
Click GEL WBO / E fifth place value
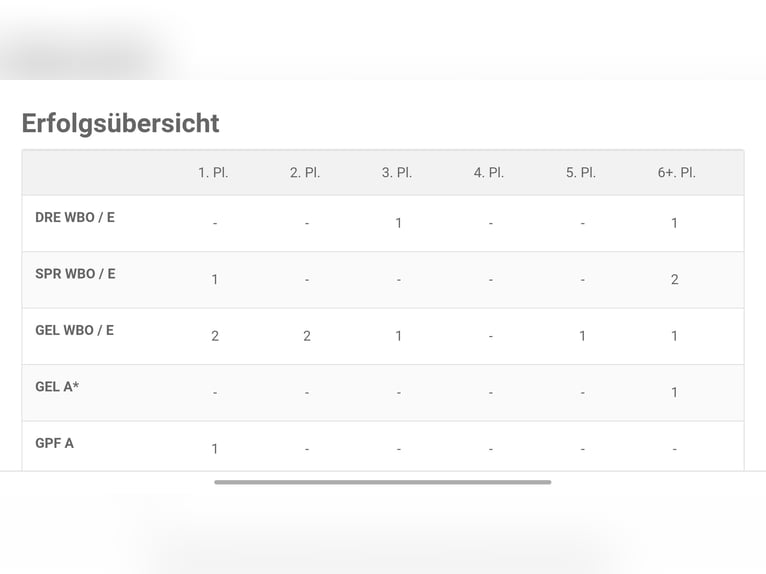coord(582,336)
